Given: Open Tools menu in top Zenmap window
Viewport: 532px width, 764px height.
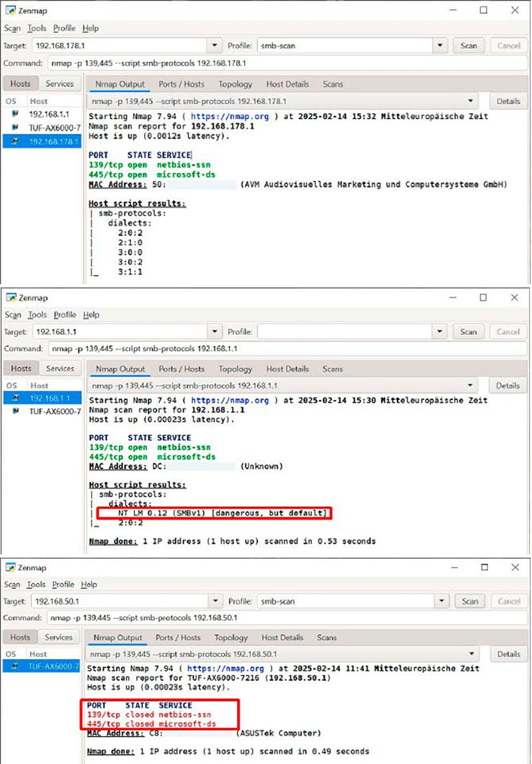Looking at the screenshot, I should tap(37, 28).
